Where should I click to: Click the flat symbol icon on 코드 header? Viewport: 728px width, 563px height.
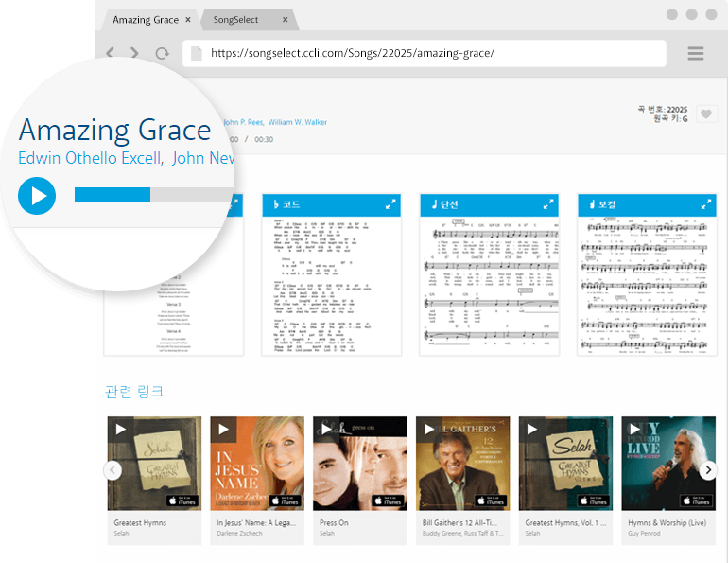[276, 204]
